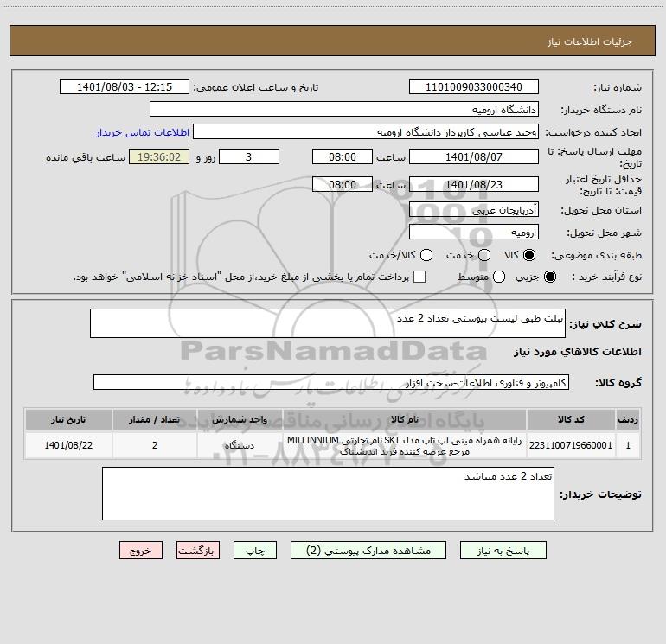Screen dimensions: 666x644
Task: Click the goods group field کامپیوتر و فناوری
Action: [x=331, y=382]
